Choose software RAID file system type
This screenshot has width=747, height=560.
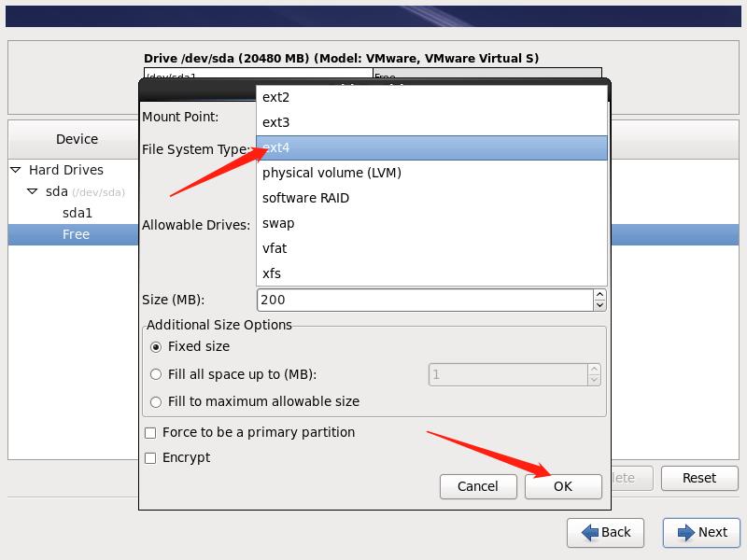pyautogui.click(x=431, y=198)
